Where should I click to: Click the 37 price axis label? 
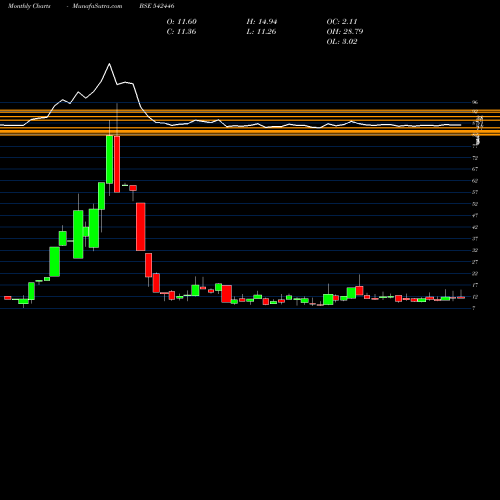click(x=475, y=239)
